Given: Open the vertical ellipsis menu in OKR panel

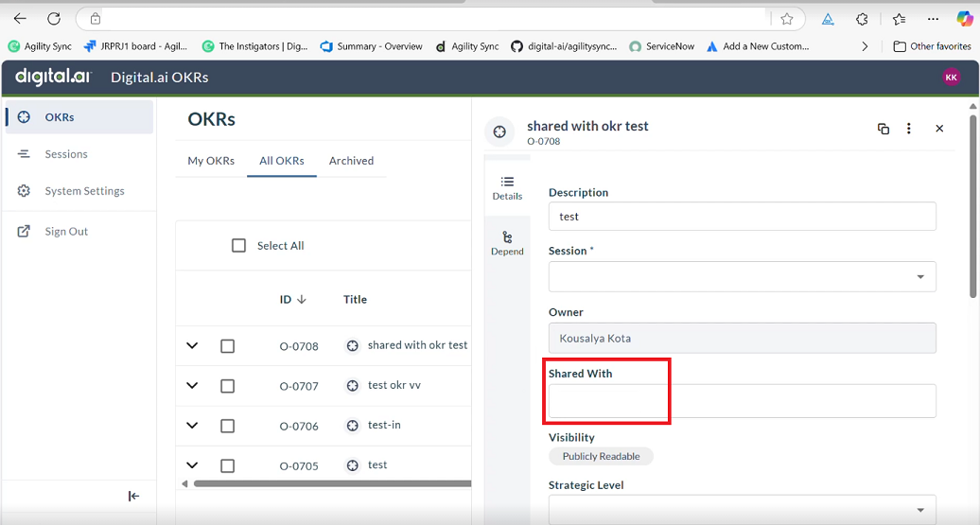Looking at the screenshot, I should tap(909, 128).
